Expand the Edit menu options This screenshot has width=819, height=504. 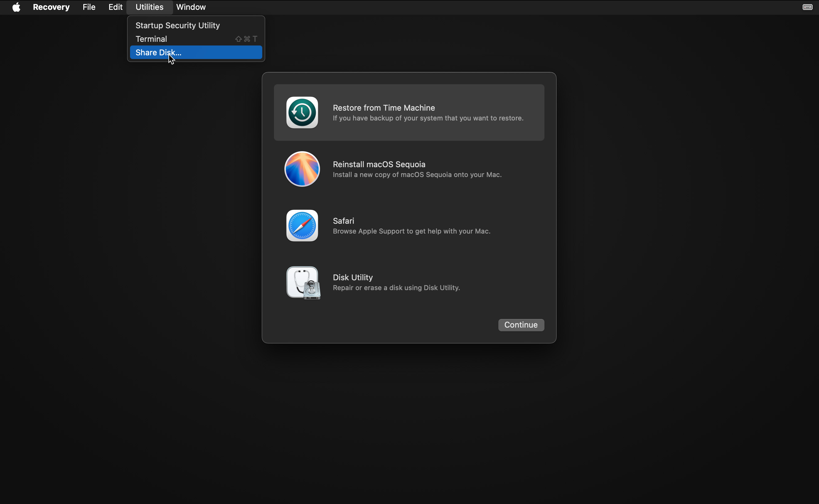pos(116,6)
